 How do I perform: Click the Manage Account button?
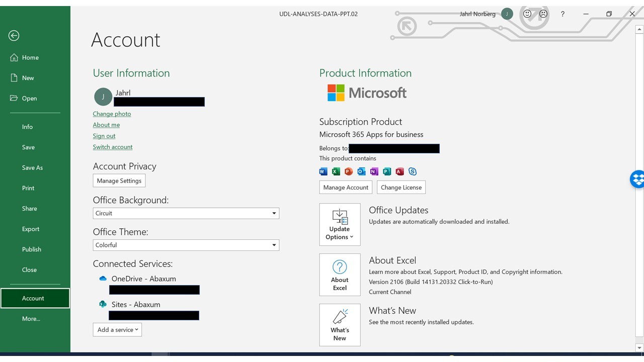pyautogui.click(x=346, y=187)
